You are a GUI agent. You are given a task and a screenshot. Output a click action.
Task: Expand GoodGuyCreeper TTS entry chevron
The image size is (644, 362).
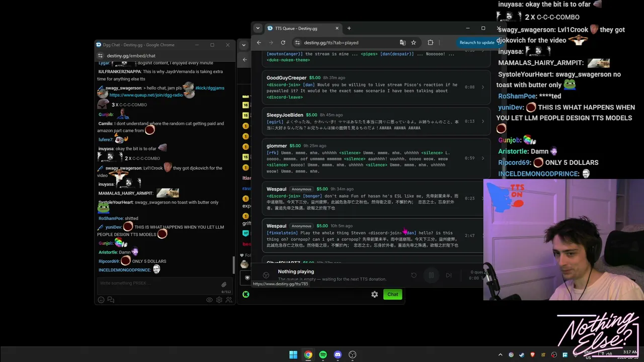click(x=482, y=87)
